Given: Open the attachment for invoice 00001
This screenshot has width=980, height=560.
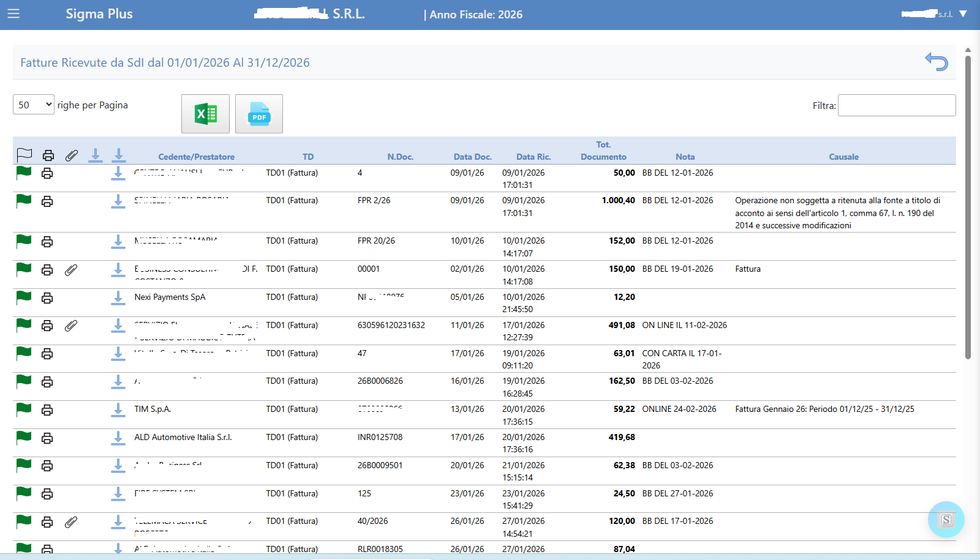Looking at the screenshot, I should coord(71,270).
